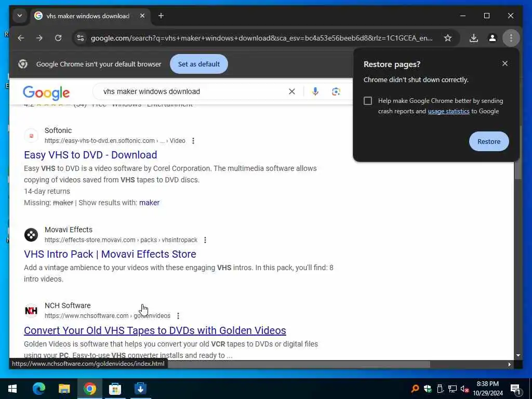This screenshot has height=399, width=532.
Task: Click the Chrome address bar URL
Action: click(x=262, y=38)
